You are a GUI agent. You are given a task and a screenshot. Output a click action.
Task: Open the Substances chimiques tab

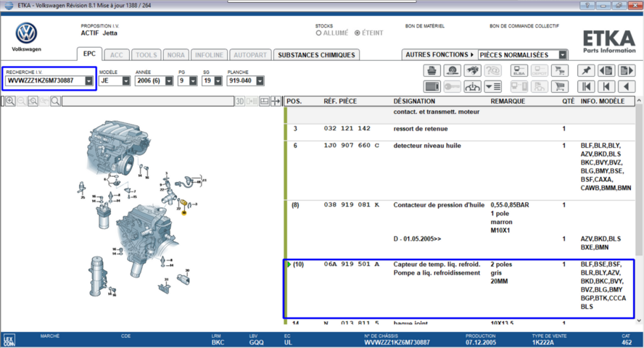tap(316, 55)
